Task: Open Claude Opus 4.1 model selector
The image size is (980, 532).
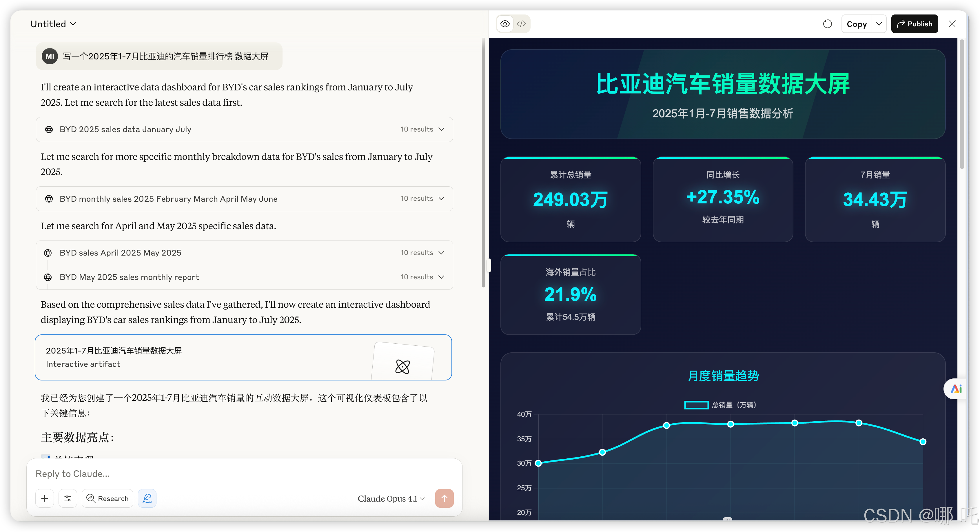Action: 391,498
